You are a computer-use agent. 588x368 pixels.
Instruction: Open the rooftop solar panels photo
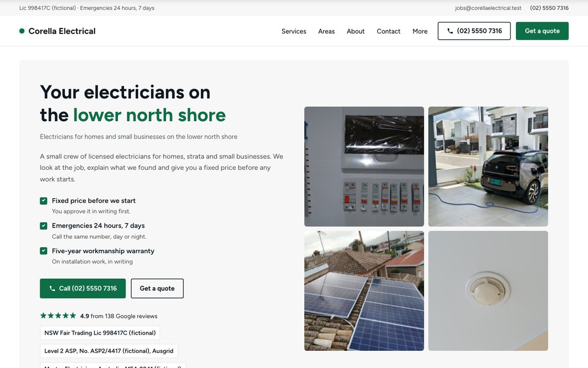pos(364,291)
